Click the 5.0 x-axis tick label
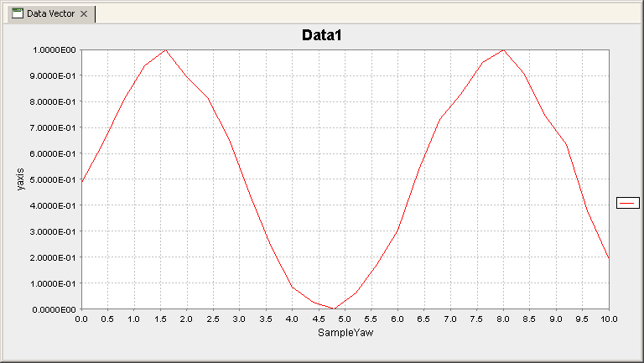 point(345,319)
